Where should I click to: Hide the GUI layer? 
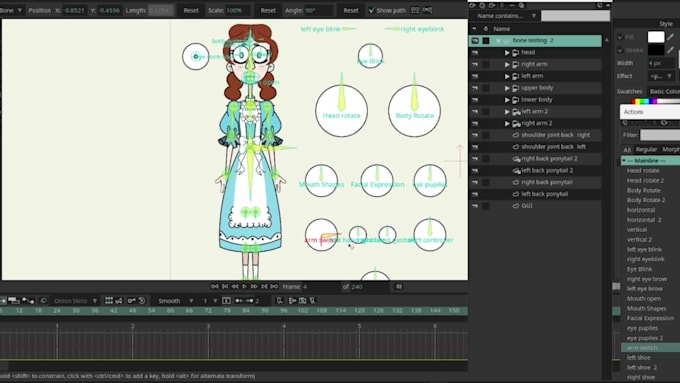pyautogui.click(x=475, y=206)
